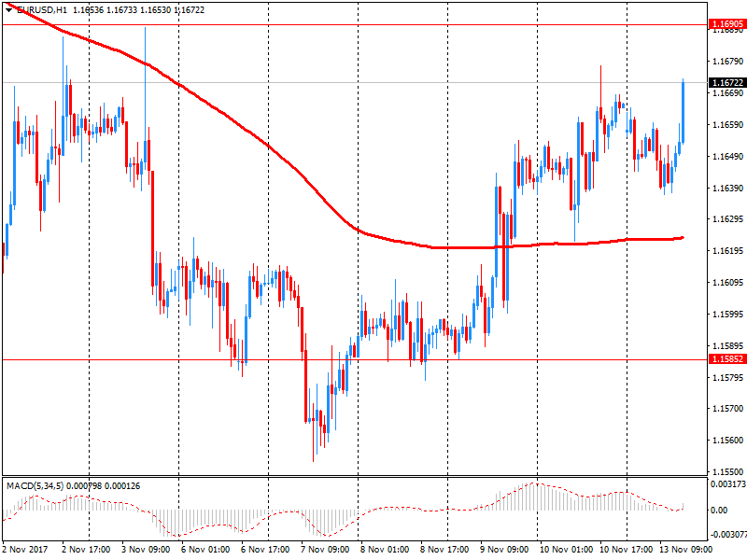The height and width of the screenshot is (560, 747).
Task: Click the 7 Nov 09:00 time label
Action: pyautogui.click(x=325, y=549)
